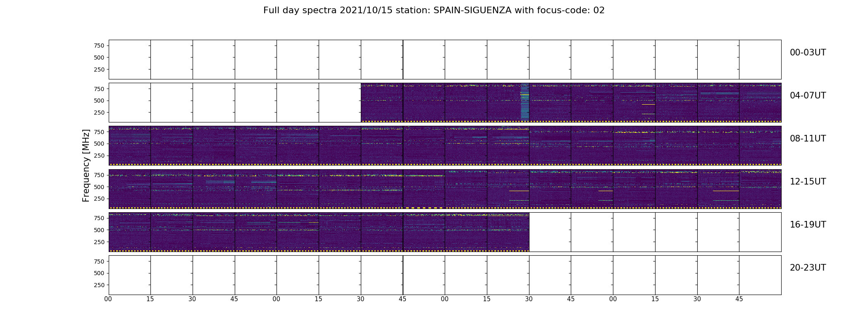Select the 750 tick of the 04-07UT row
Image resolution: width=868 pixels, height=331 pixels.
point(99,89)
